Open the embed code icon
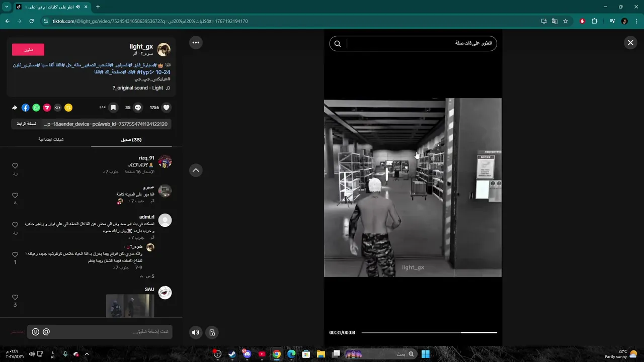Screen dimensions: 644x362 (58, 108)
